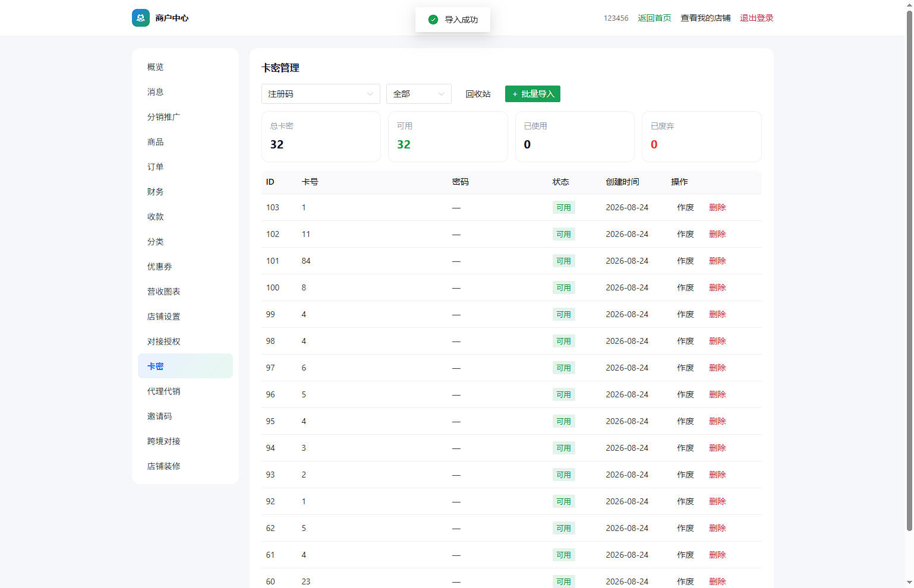Click 删除 for card ID 94
The image size is (914, 588).
click(x=717, y=448)
